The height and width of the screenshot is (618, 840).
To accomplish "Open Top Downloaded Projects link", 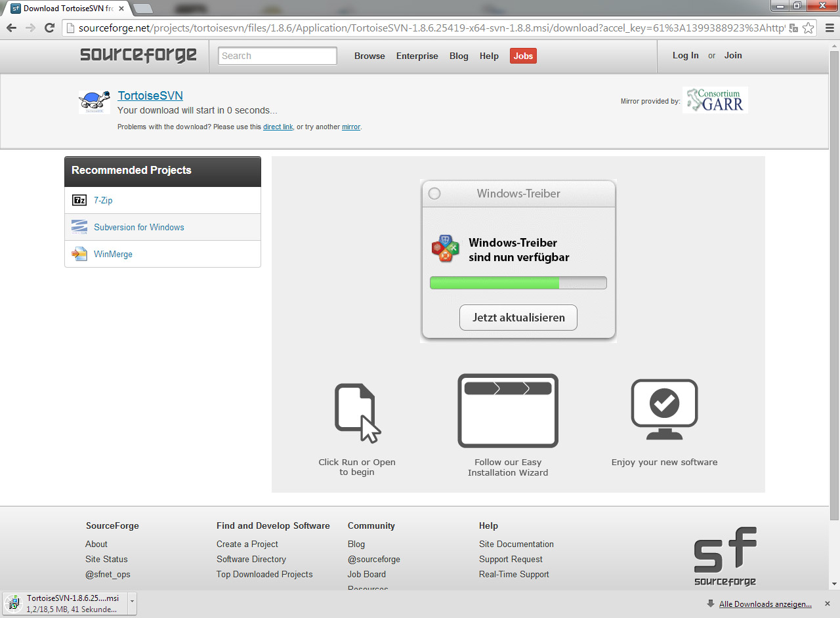I will coord(264,574).
